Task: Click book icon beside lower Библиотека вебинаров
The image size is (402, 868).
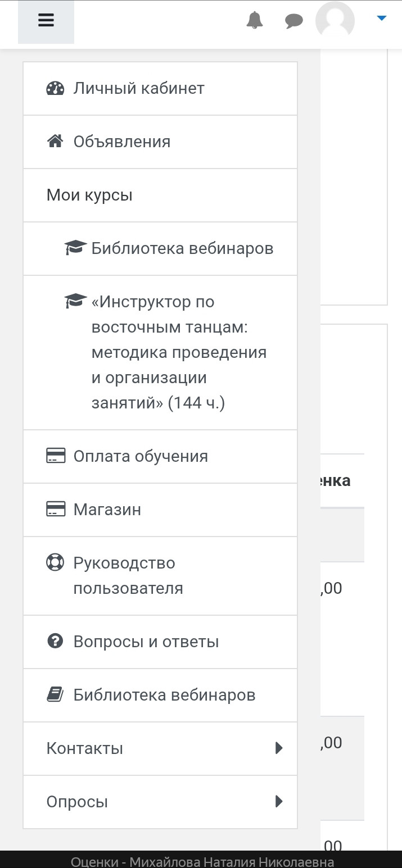Action: tap(55, 695)
